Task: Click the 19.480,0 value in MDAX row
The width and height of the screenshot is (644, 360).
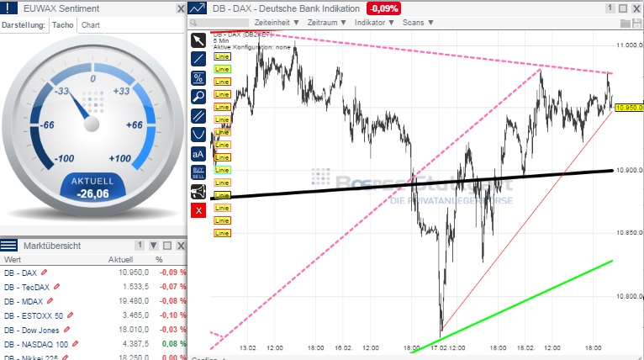Action: pyautogui.click(x=134, y=301)
